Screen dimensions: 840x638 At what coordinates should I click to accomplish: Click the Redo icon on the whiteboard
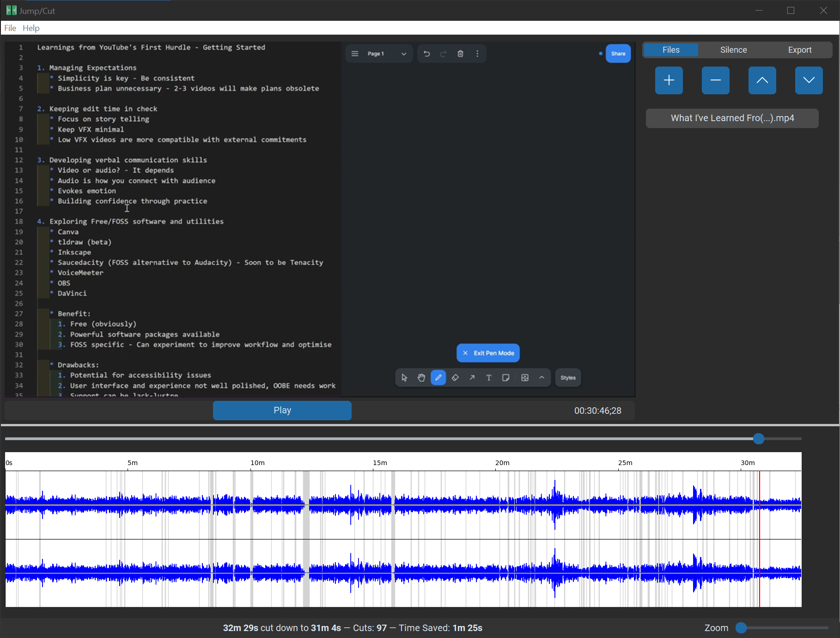[443, 53]
